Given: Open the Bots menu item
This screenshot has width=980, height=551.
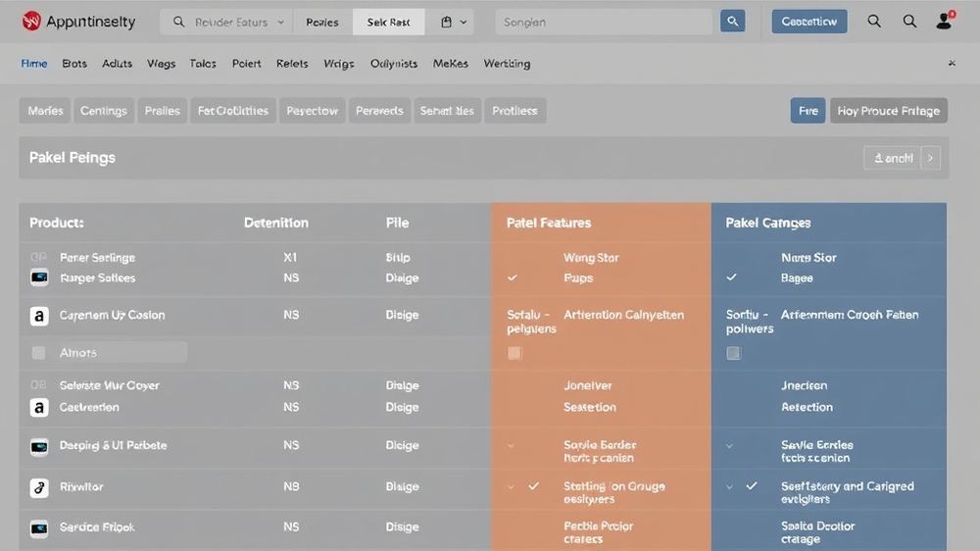Looking at the screenshot, I should [74, 64].
